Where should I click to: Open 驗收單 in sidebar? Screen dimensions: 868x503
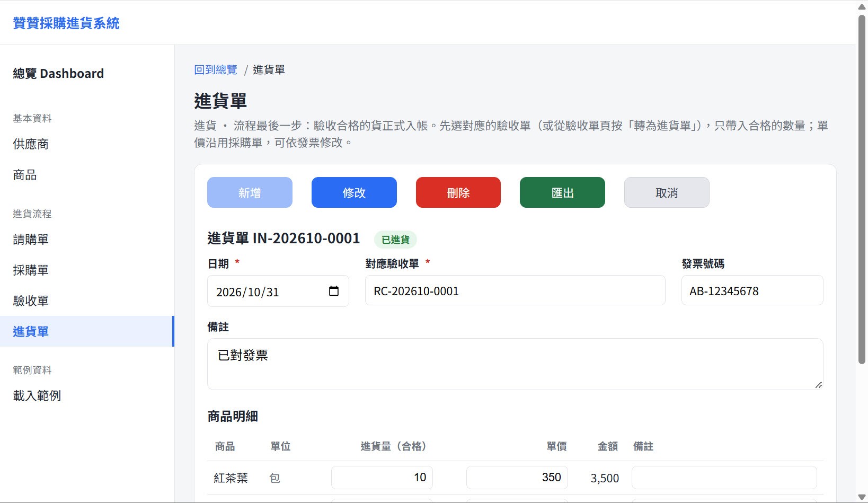31,301
